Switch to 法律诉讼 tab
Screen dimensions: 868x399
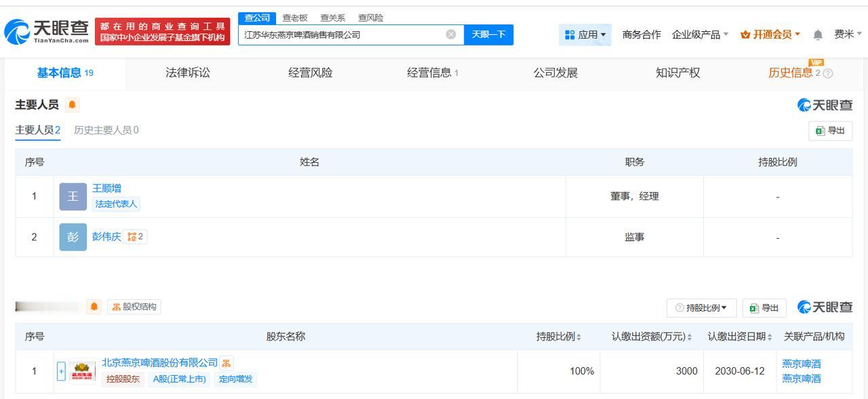click(188, 73)
